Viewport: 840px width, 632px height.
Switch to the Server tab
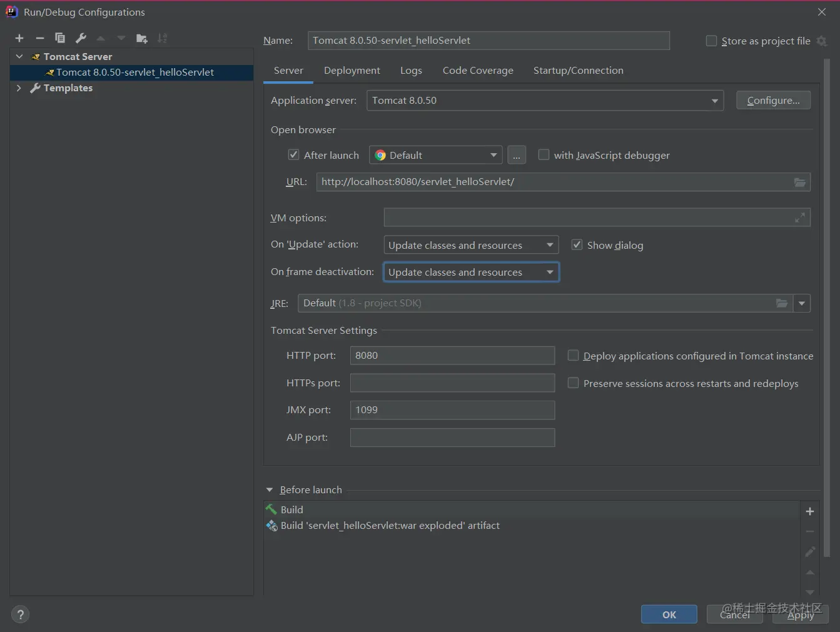click(288, 71)
